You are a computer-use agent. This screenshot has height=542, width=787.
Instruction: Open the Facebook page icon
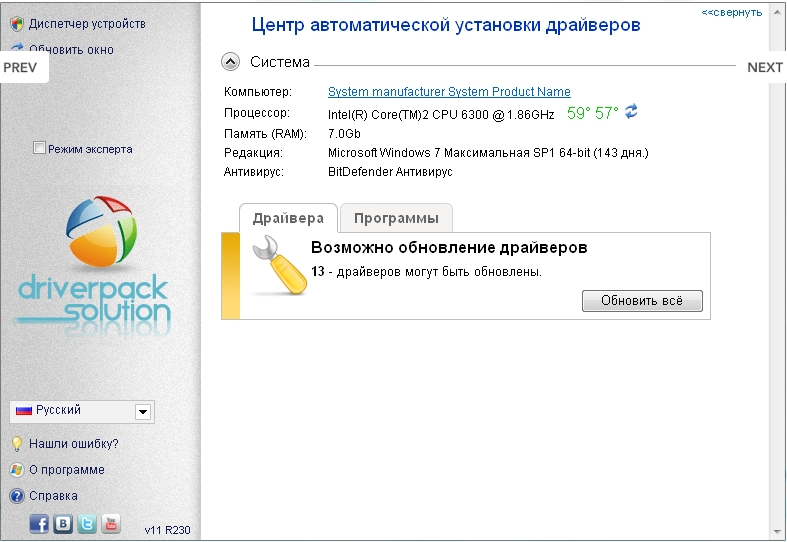point(39,524)
